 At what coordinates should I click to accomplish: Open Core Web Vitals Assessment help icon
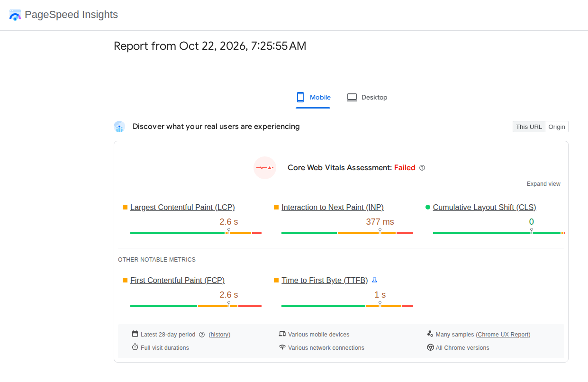tap(422, 168)
